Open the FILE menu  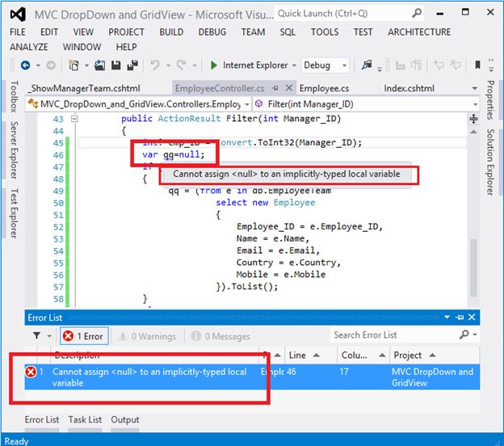click(17, 32)
